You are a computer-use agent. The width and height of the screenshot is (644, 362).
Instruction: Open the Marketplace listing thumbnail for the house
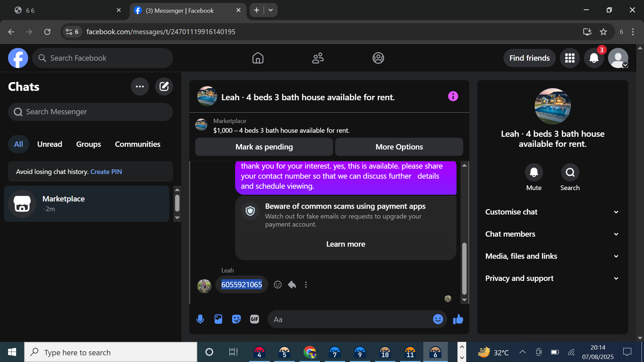(x=201, y=125)
